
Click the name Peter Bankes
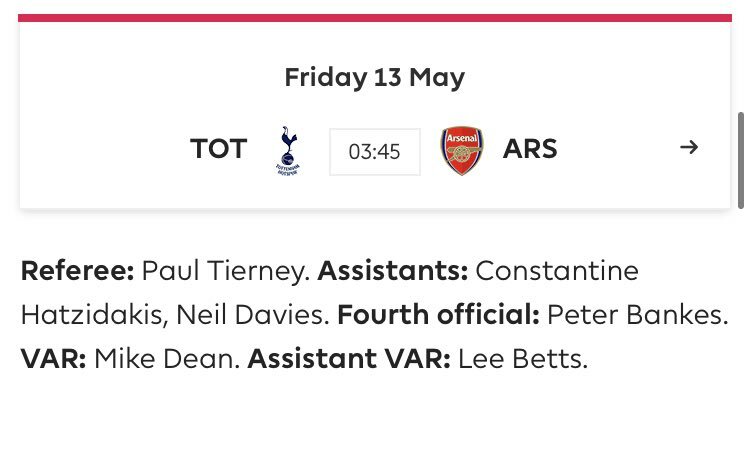click(635, 315)
